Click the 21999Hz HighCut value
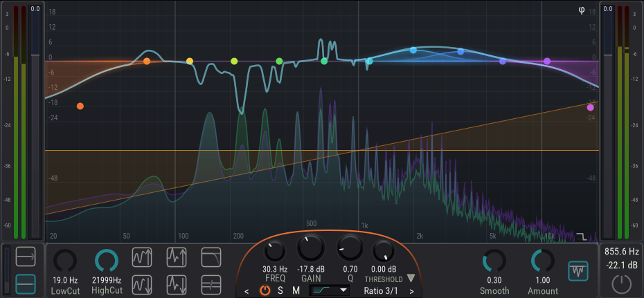 click(x=107, y=281)
